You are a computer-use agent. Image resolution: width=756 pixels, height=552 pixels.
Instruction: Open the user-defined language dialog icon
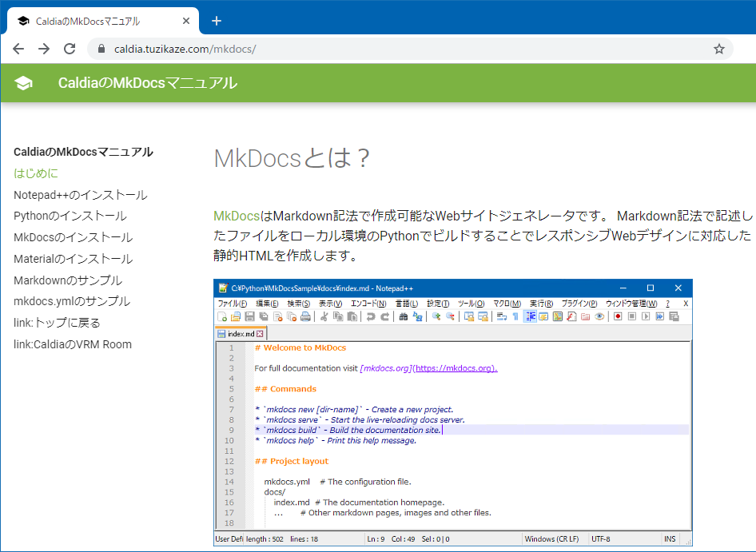pyautogui.click(x=543, y=316)
